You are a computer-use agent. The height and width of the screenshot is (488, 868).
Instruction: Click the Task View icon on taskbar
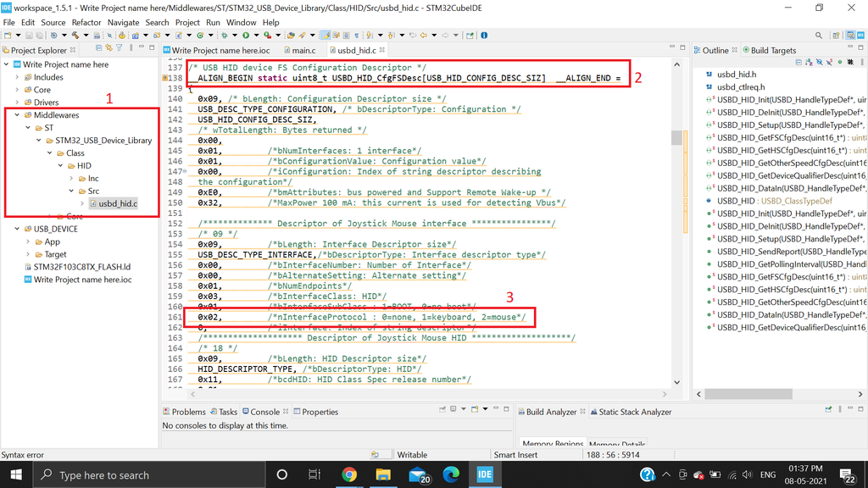tap(314, 474)
